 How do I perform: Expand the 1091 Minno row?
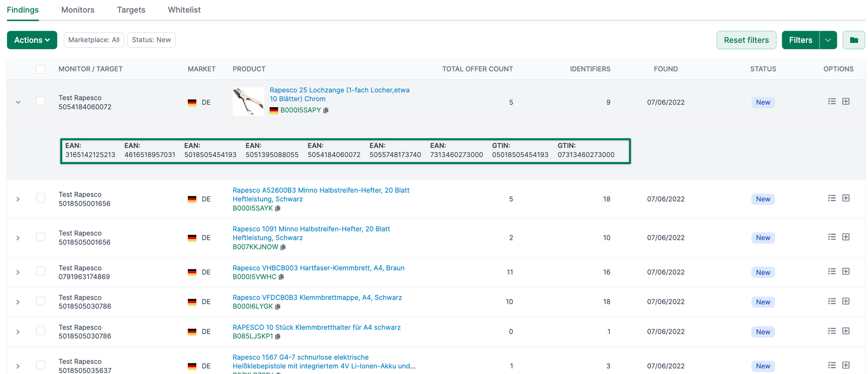point(18,238)
